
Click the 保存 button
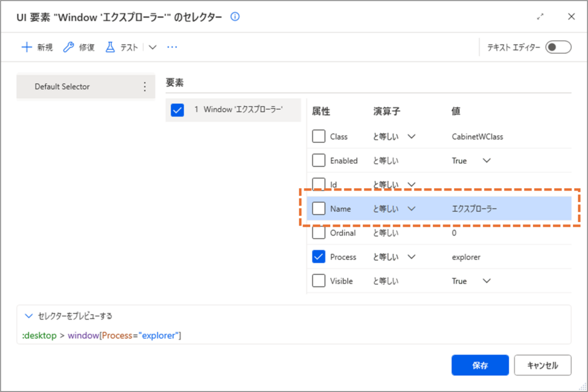click(480, 365)
